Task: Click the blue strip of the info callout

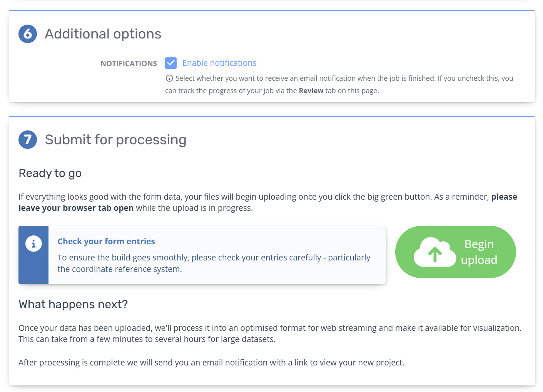Action: coord(33,255)
